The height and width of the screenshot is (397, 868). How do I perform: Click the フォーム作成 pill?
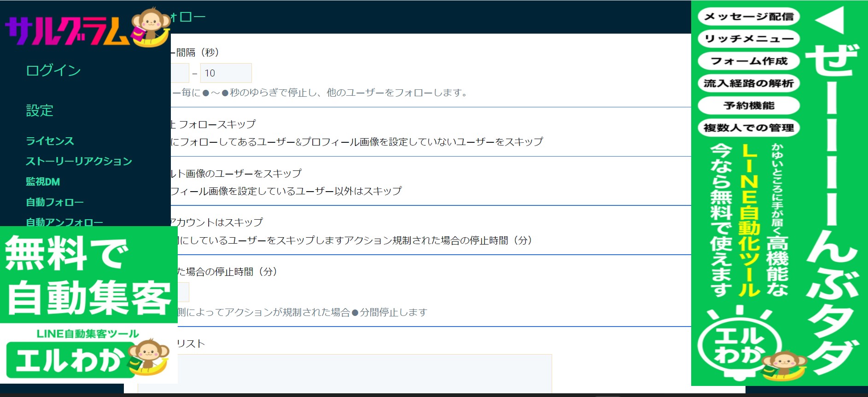pos(749,61)
